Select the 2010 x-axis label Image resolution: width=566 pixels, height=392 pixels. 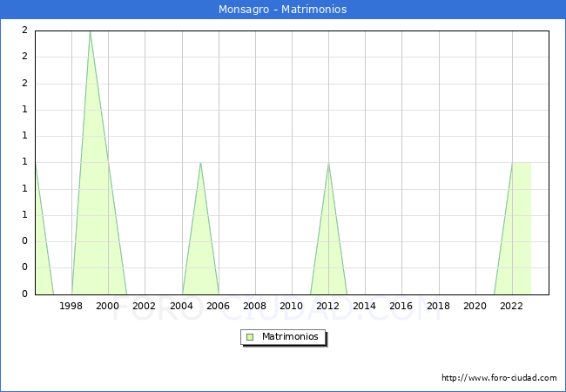(x=292, y=306)
